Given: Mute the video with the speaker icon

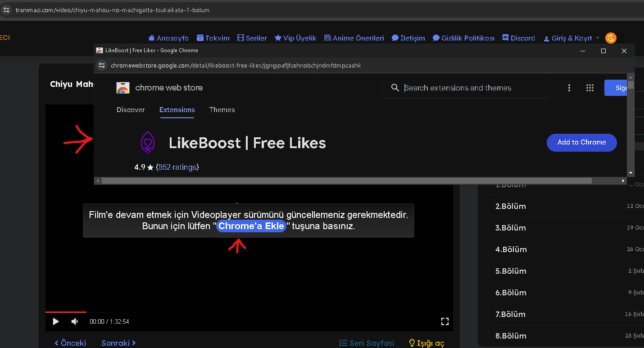Looking at the screenshot, I should [x=75, y=321].
